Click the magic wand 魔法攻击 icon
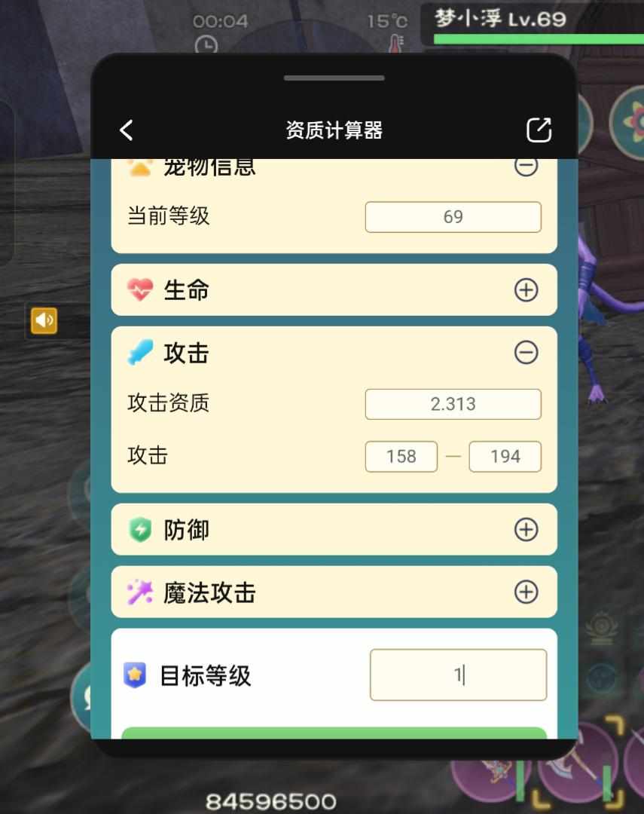The image size is (644, 814). click(140, 592)
